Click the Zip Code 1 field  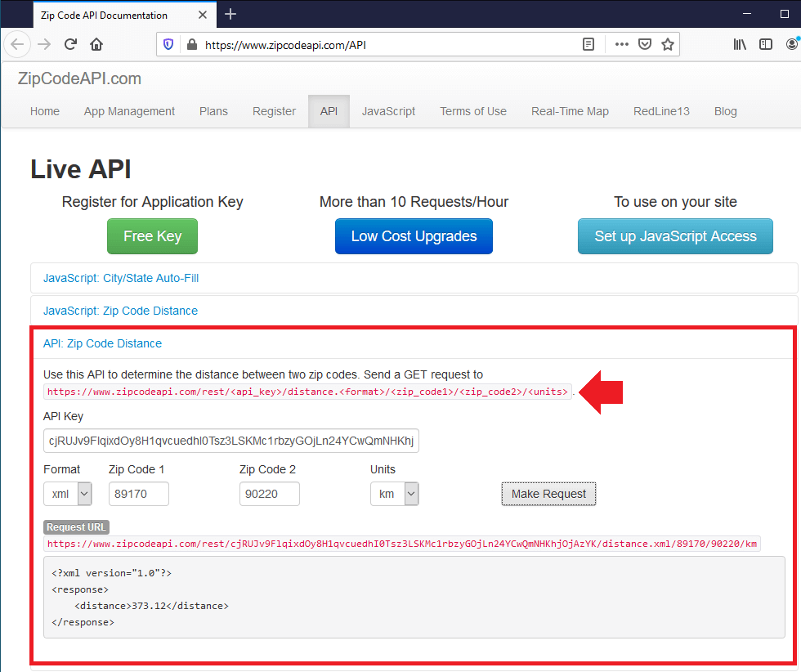tap(138, 494)
